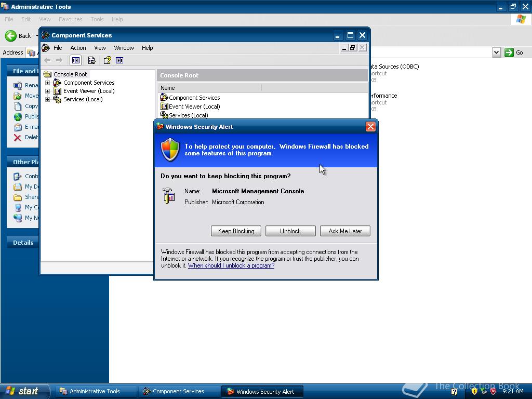Open 'When should I unblock a program?' link
532x399 pixels.
pos(231,265)
